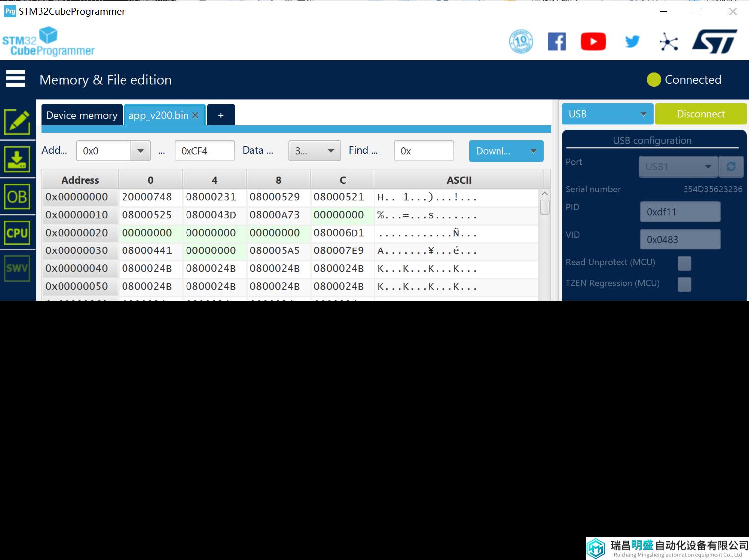This screenshot has width=749, height=560.
Task: Open the hamburger main menu
Action: tap(15, 79)
